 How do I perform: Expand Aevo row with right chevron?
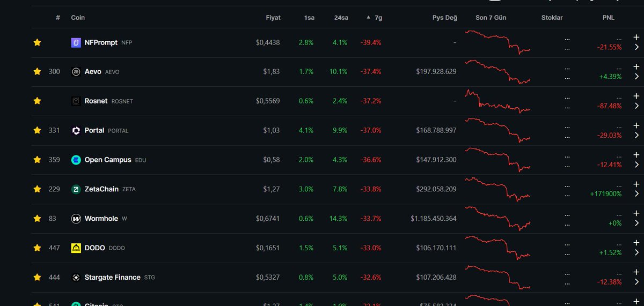(636, 77)
